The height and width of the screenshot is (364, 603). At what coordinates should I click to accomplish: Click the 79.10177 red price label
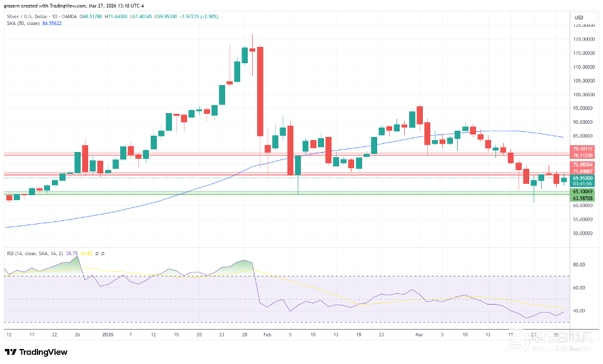pos(583,149)
